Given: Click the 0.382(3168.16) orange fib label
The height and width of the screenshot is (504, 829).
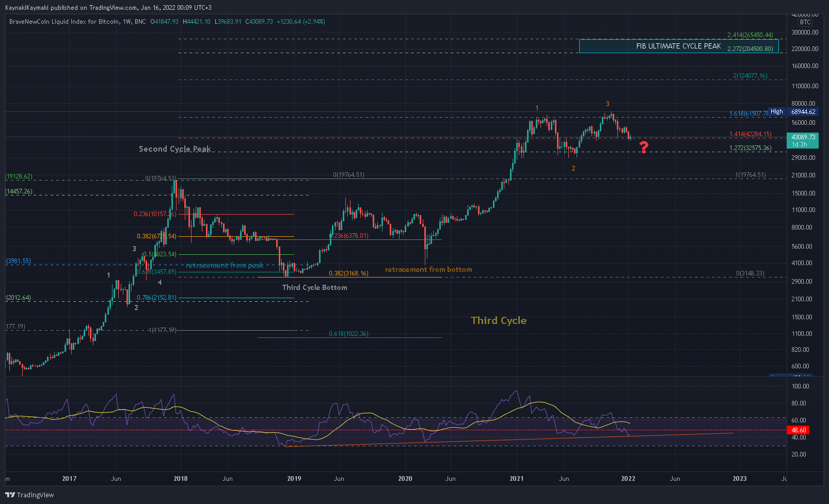Looking at the screenshot, I should (348, 273).
